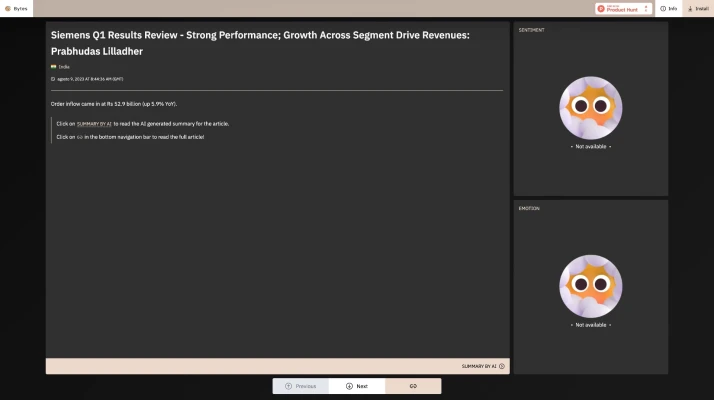The image size is (714, 400).
Task: Select the India country label
Action: point(64,67)
